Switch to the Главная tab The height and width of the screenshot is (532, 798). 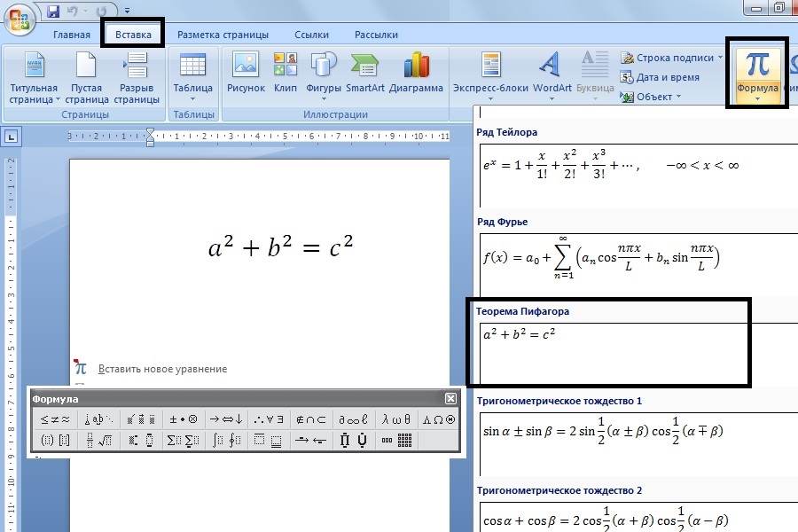point(72,35)
